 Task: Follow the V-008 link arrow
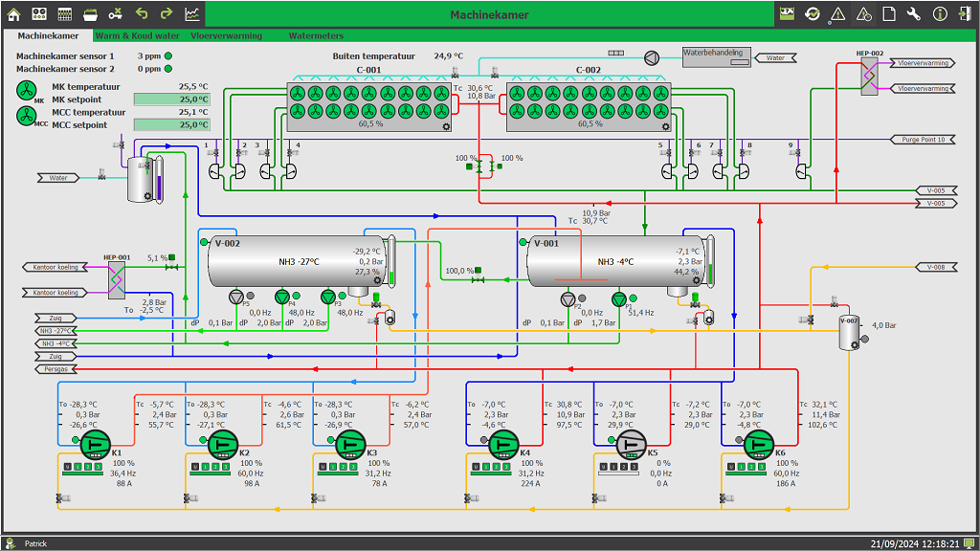pos(936,267)
